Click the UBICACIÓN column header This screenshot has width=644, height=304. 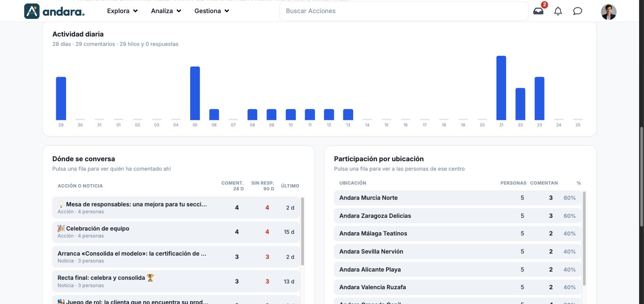click(353, 183)
